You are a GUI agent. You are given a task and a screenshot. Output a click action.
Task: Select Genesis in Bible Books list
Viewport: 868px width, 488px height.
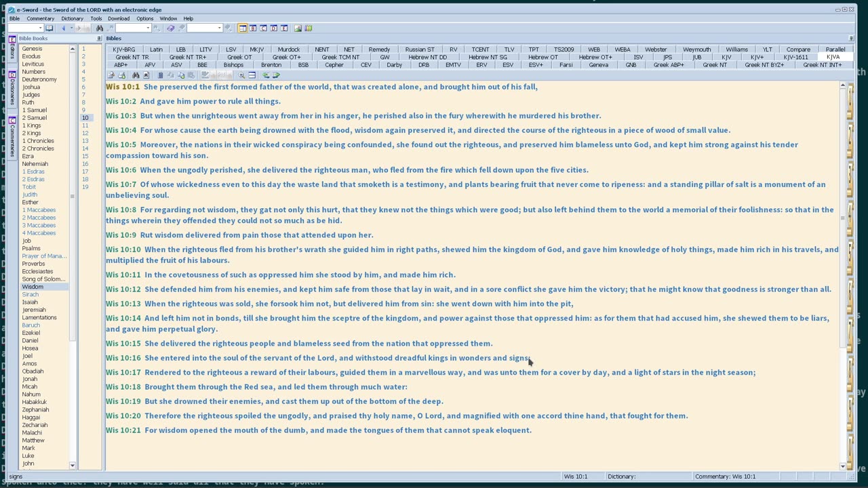click(32, 49)
